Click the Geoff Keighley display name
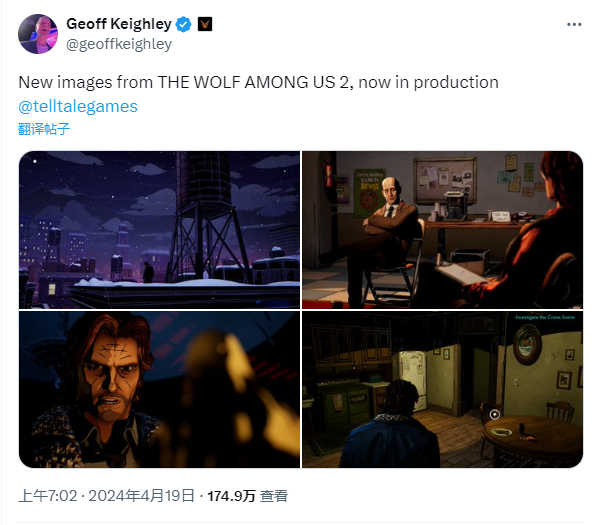Image resolution: width=600 pixels, height=525 pixels. (x=119, y=24)
